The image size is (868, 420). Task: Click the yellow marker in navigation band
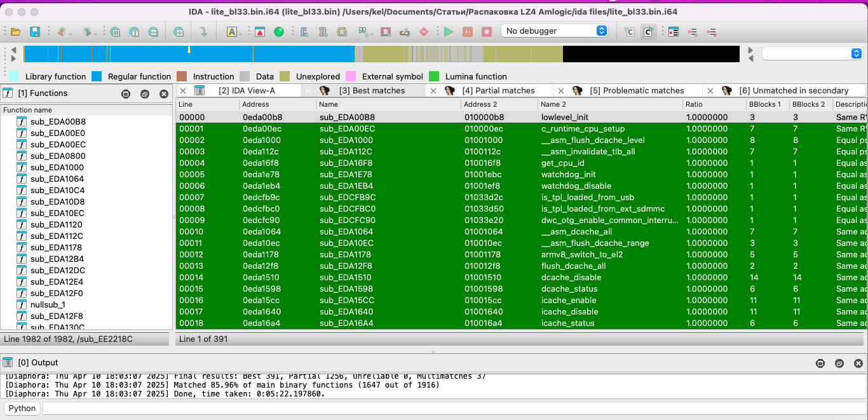pos(189,50)
